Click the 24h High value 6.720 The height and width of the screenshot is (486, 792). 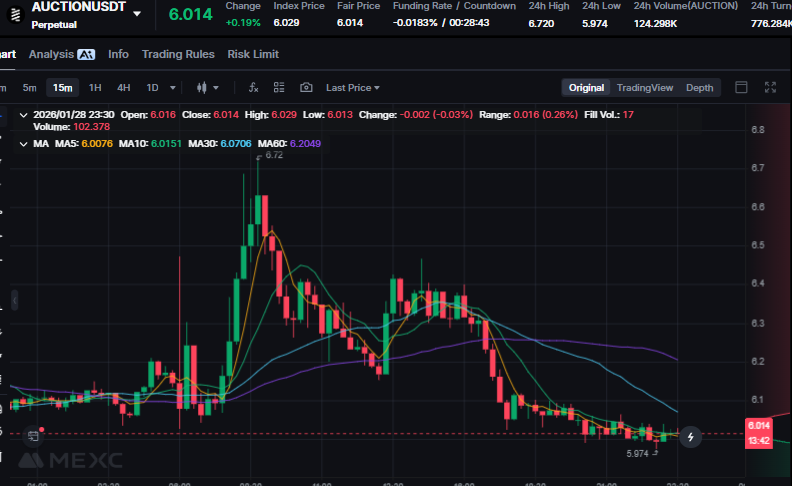[541, 23]
